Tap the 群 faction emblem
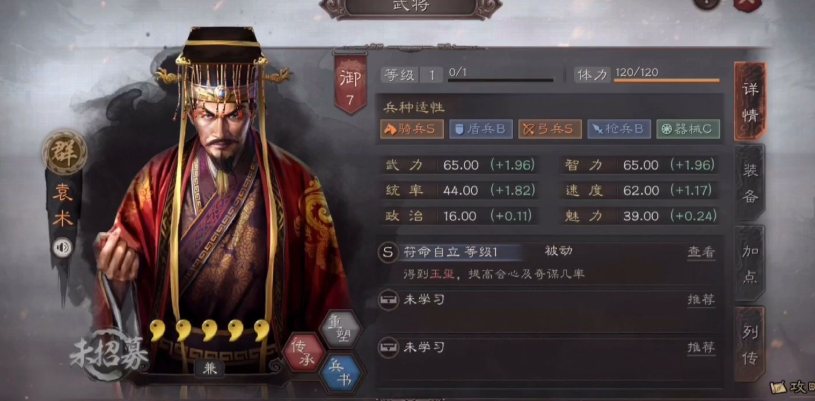The height and width of the screenshot is (401, 815). (64, 152)
